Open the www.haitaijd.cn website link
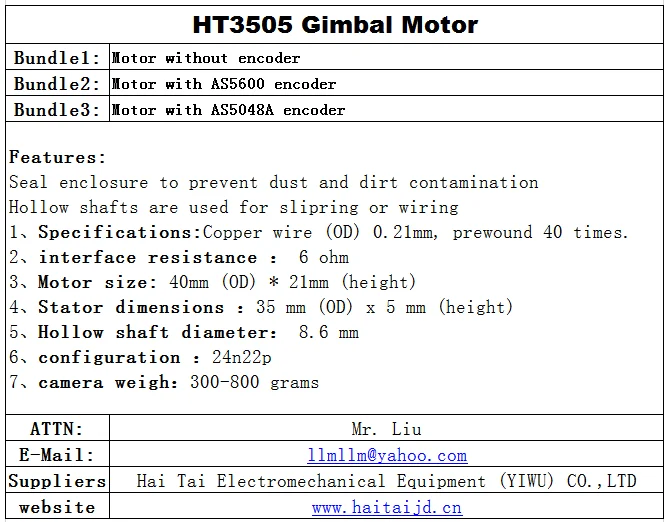668x522 pixels. [x=387, y=507]
